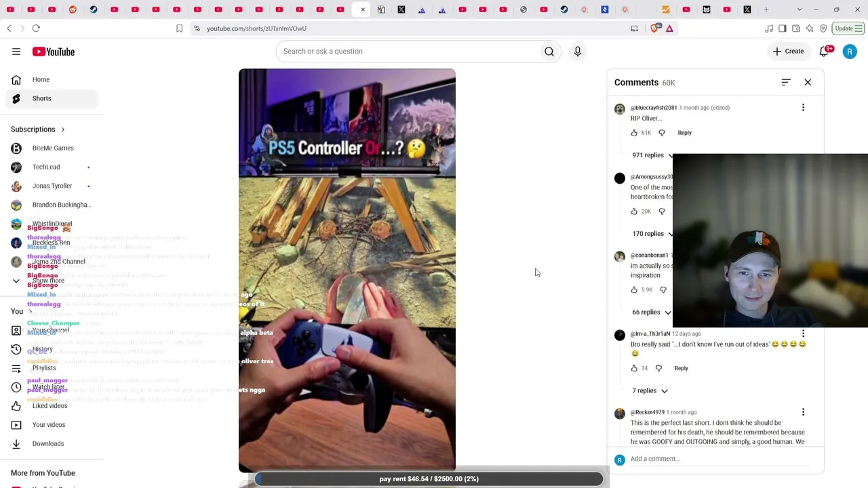This screenshot has height=488, width=868.
Task: Like the Im-a_Th3r1aN comment
Action: point(634,369)
